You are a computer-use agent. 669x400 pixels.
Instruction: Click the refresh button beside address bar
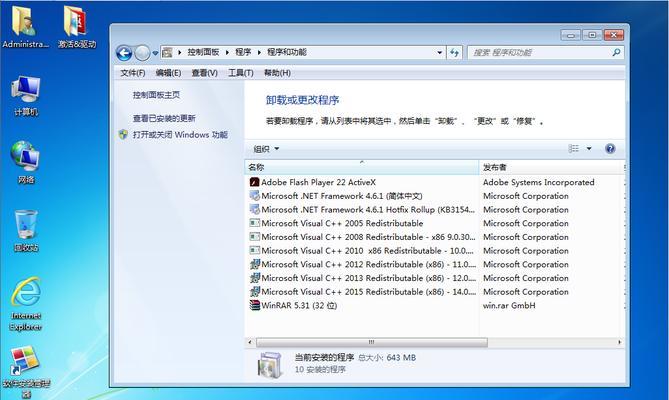point(454,52)
